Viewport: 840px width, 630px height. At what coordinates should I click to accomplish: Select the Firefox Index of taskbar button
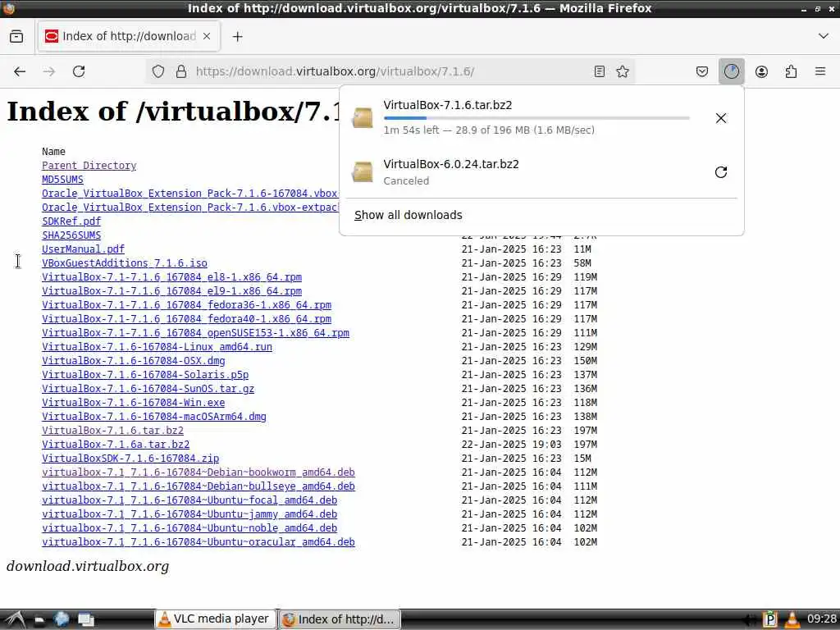339,619
